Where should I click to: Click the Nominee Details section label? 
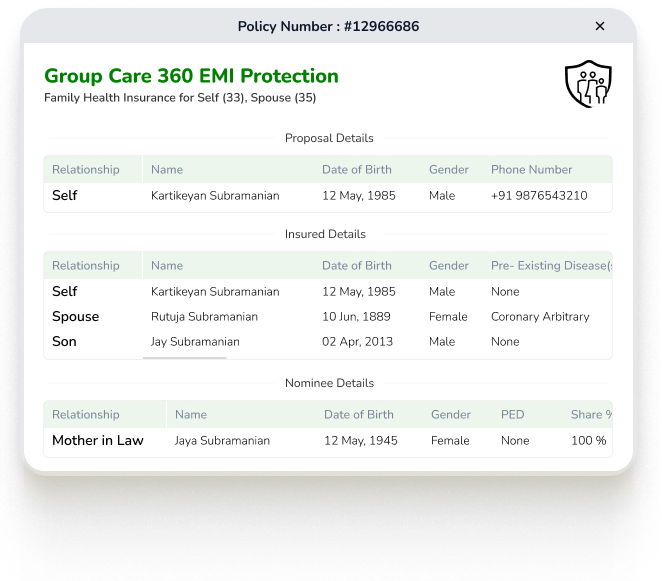coord(329,383)
